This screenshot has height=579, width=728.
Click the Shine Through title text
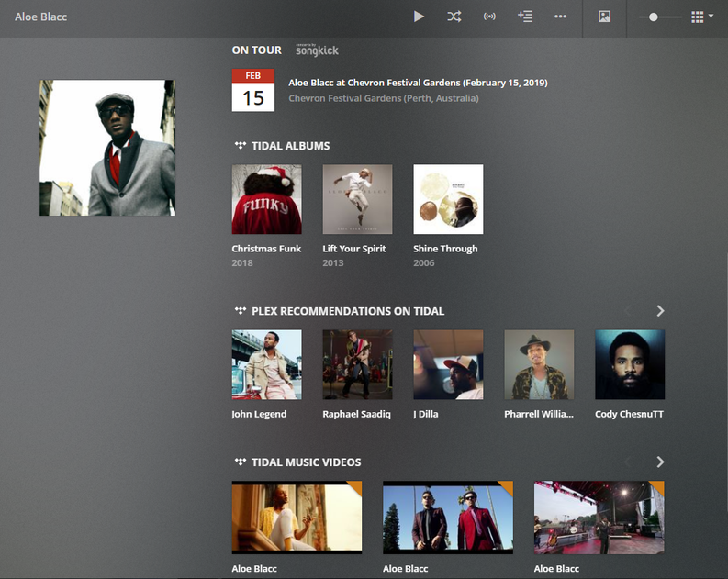click(x=445, y=249)
